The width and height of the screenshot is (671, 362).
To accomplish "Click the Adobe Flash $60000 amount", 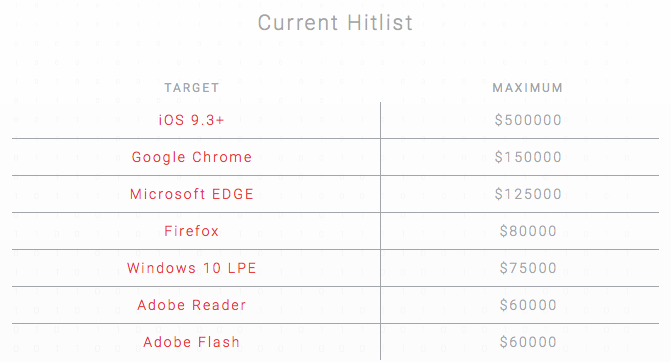I will pos(528,342).
